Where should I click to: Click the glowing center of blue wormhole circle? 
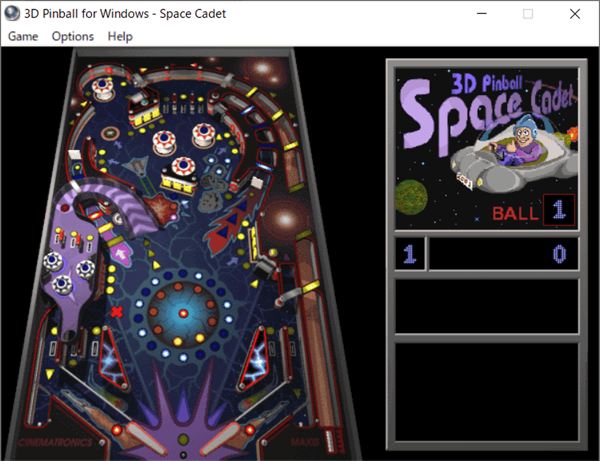pos(183,313)
